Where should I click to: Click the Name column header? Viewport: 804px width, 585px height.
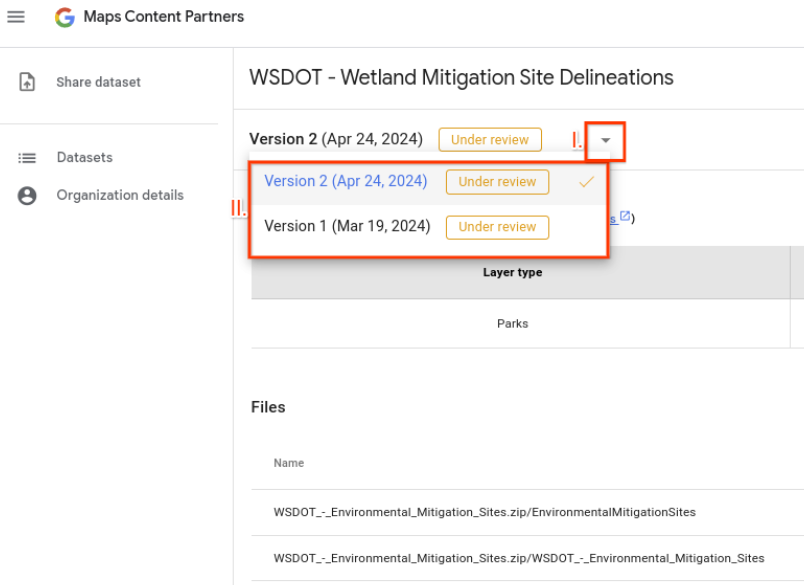click(x=289, y=463)
